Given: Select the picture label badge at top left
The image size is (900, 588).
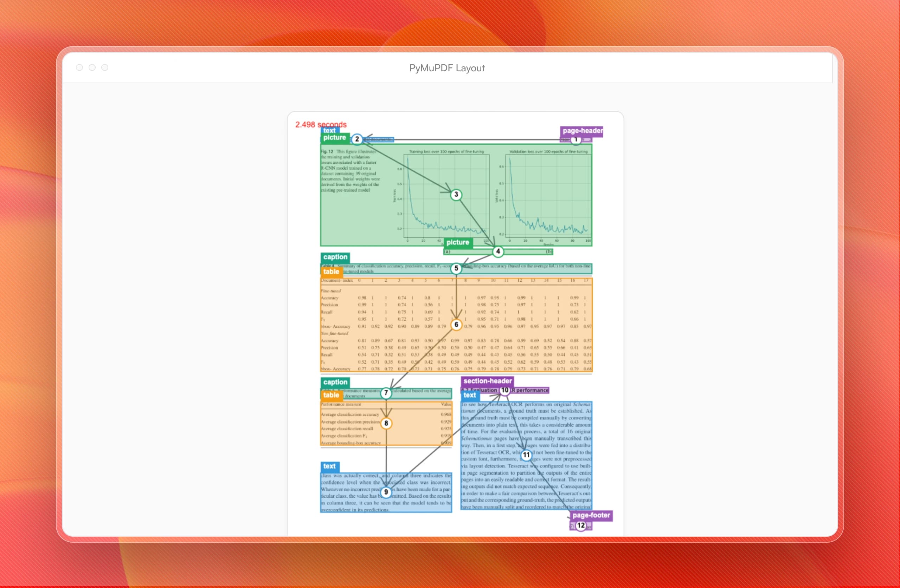Looking at the screenshot, I should [x=335, y=138].
